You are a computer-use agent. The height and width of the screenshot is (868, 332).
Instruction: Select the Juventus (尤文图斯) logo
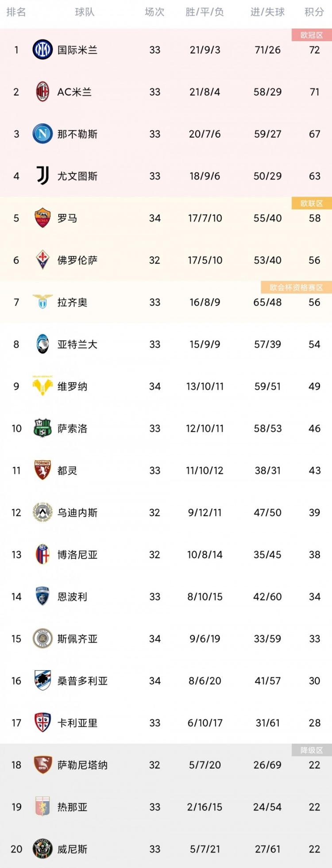click(42, 176)
